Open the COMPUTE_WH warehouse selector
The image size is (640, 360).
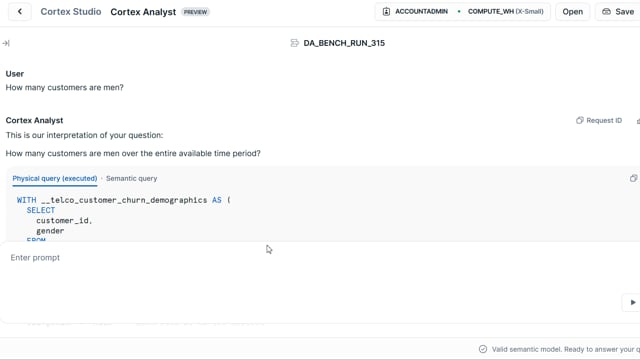pyautogui.click(x=505, y=11)
